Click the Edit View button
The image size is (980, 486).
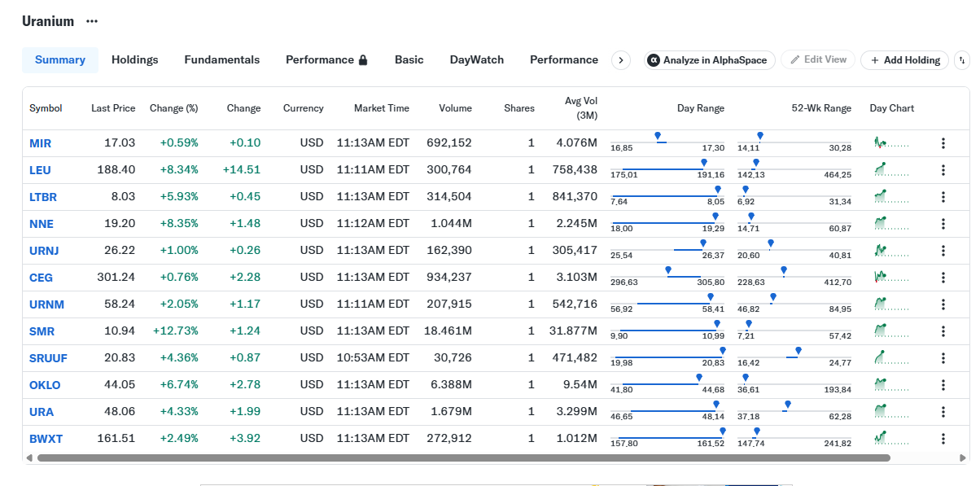click(819, 59)
